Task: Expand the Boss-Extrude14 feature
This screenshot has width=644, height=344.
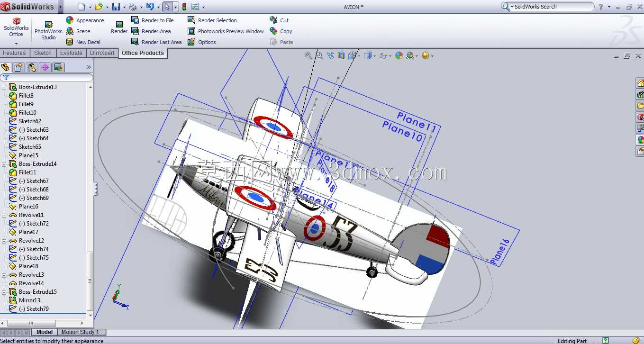Action: click(x=4, y=164)
